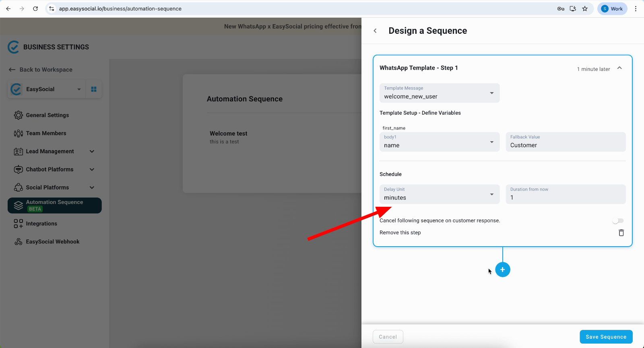Open the password key icon

(x=561, y=8)
